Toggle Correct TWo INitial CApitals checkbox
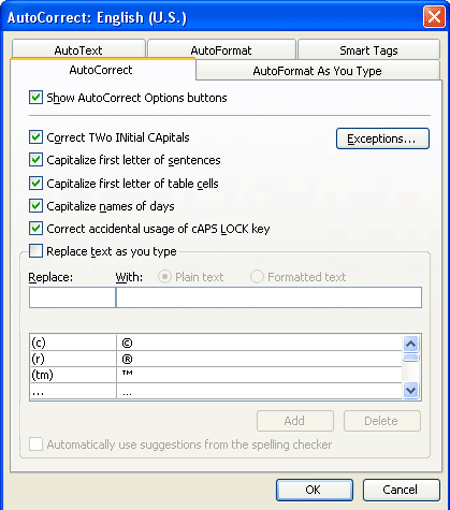The width and height of the screenshot is (450, 510). (x=36, y=137)
